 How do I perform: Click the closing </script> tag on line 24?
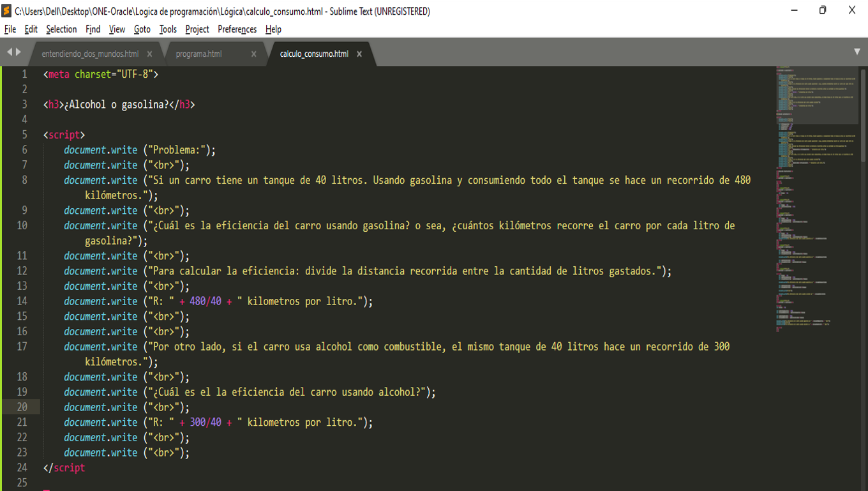64,468
